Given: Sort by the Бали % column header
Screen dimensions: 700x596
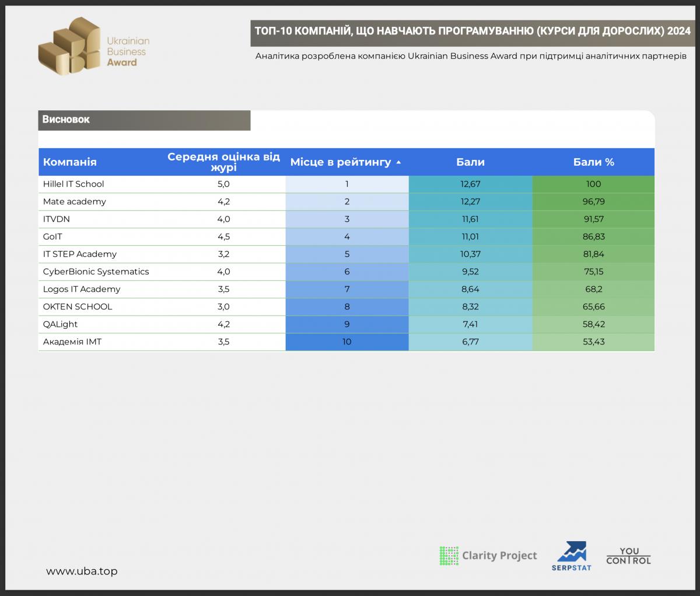Looking at the screenshot, I should click(593, 162).
